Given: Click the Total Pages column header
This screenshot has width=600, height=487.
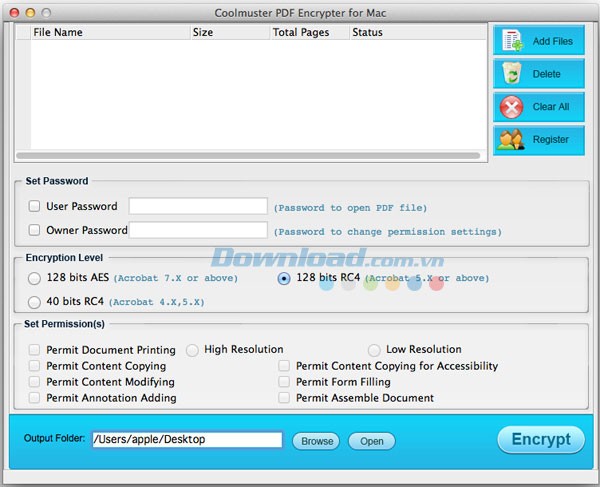Looking at the screenshot, I should click(310, 32).
